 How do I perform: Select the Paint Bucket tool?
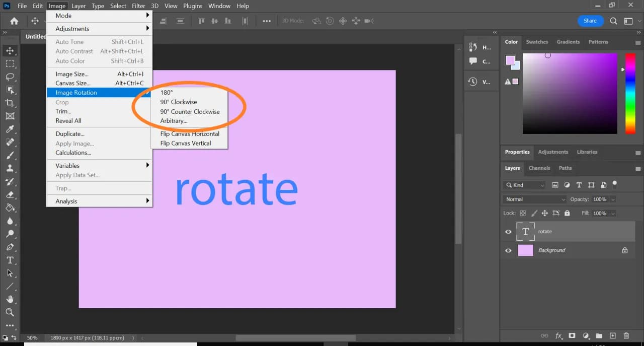coord(10,208)
